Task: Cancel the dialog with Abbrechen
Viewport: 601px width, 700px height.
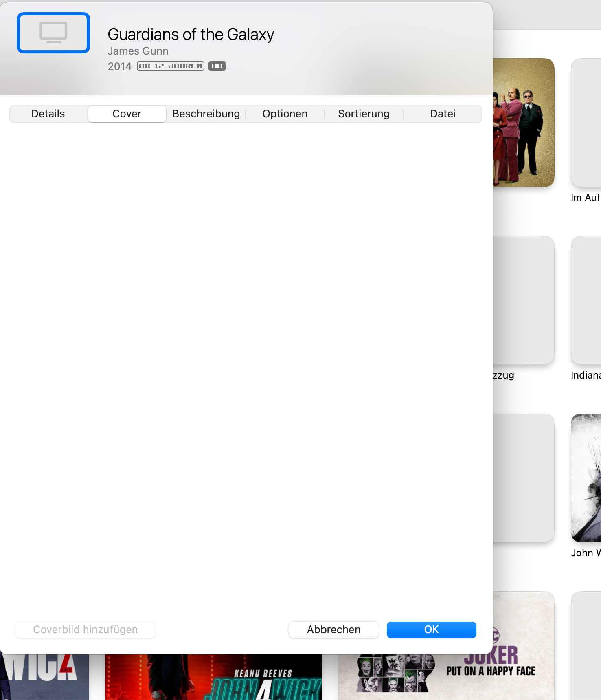Action: point(334,630)
